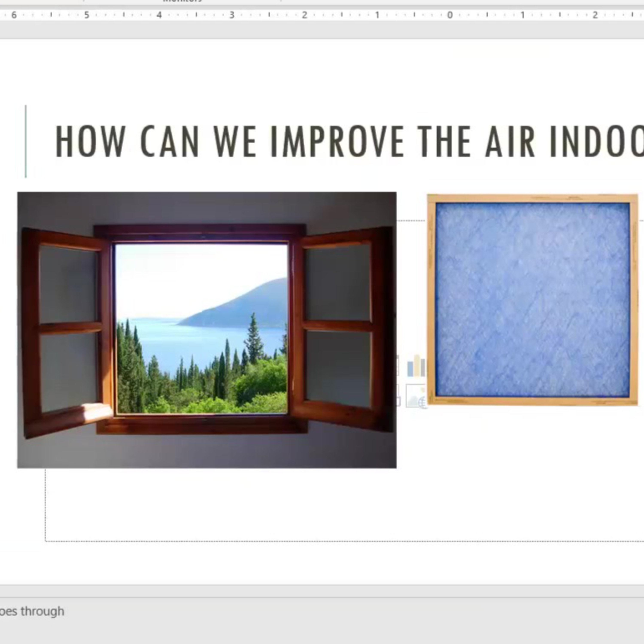Select the blue air filter picture
This screenshot has height=644, width=644.
(x=532, y=299)
